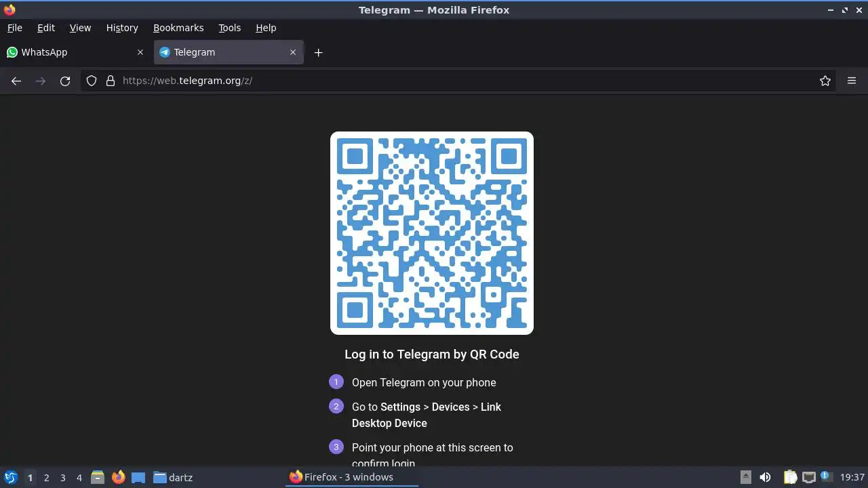Screen dimensions: 868x488
Task: Open the View menu
Action: click(80, 28)
